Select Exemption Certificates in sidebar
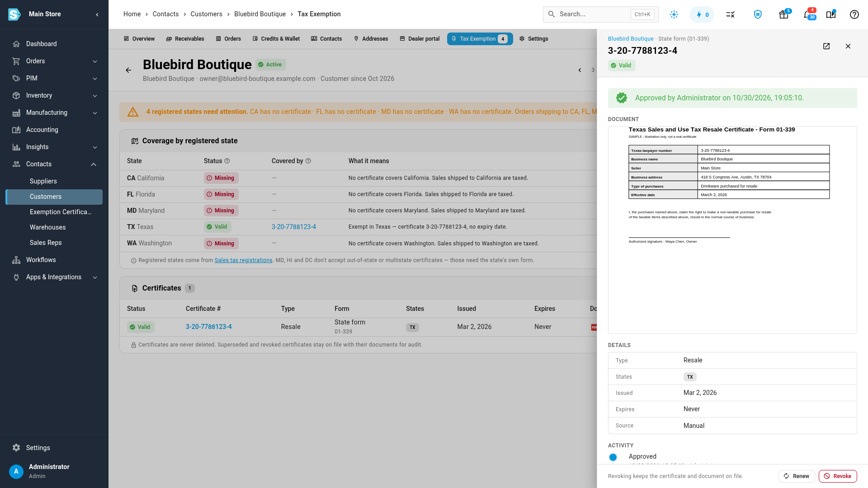This screenshot has width=868, height=488. pos(61,212)
